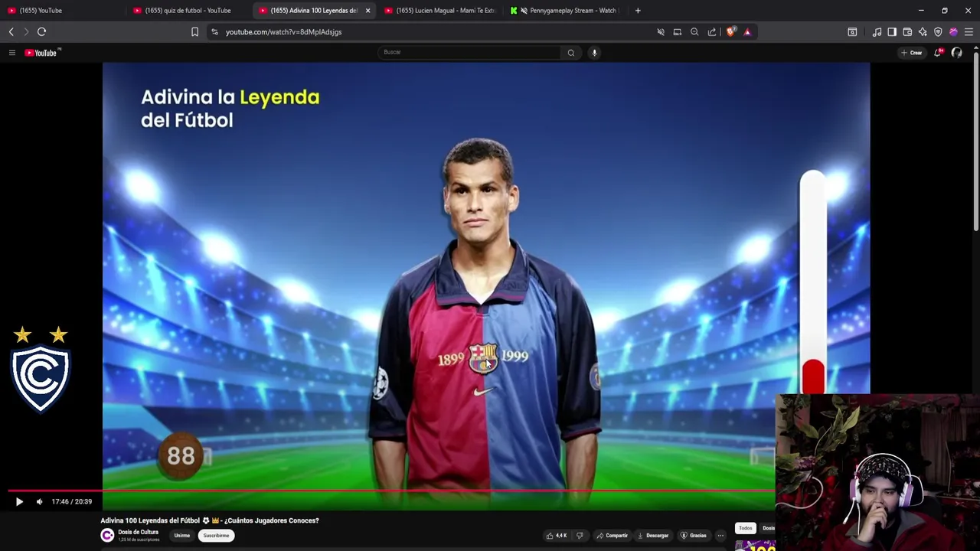Click the 'Unirme' button
The image size is (980, 551).
click(181, 536)
